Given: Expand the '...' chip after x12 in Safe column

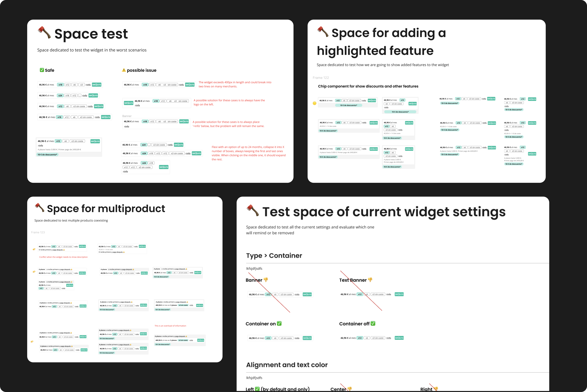Looking at the screenshot, I should click(x=80, y=96).
